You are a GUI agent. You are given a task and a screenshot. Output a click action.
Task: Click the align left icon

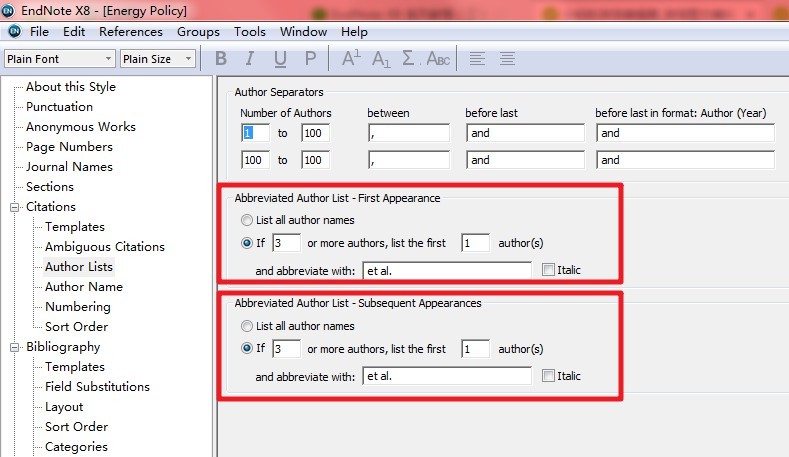click(477, 59)
